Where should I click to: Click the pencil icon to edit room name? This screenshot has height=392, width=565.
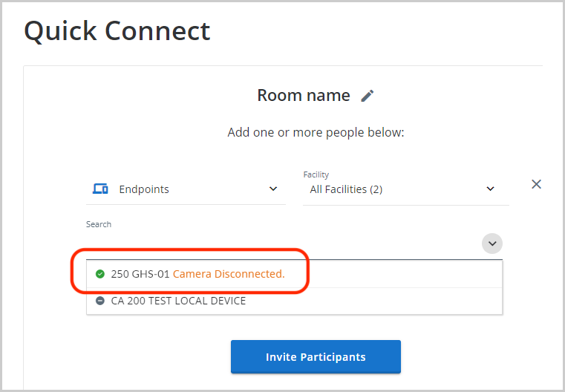[x=368, y=96]
